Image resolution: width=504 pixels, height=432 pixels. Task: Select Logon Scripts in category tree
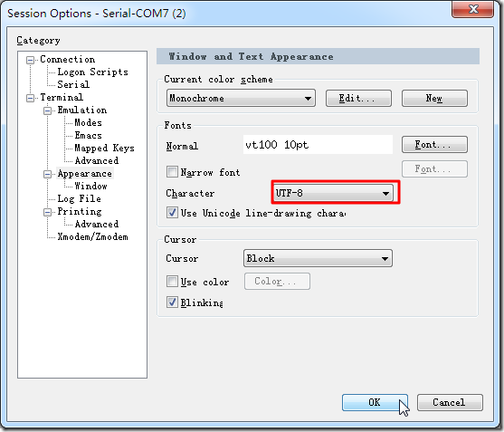92,72
